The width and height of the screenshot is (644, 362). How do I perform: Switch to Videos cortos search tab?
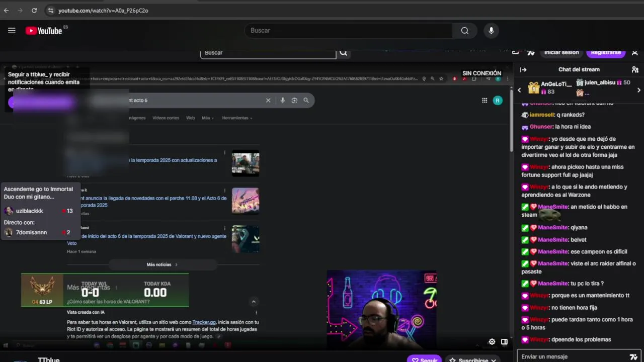pos(166,118)
